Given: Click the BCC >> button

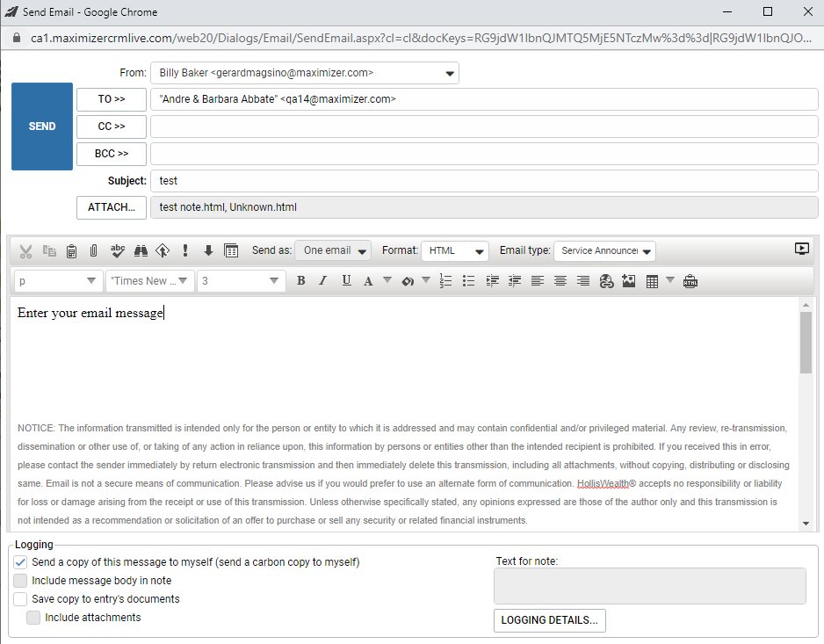Looking at the screenshot, I should click(x=112, y=154).
